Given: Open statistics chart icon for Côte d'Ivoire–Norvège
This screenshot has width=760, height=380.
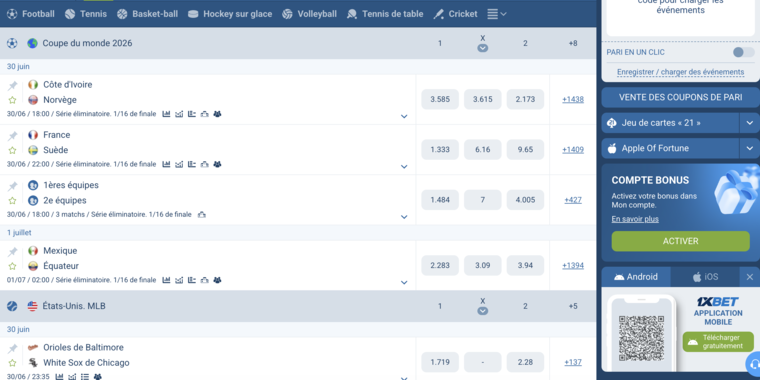Looking at the screenshot, I should pyautogui.click(x=166, y=114).
